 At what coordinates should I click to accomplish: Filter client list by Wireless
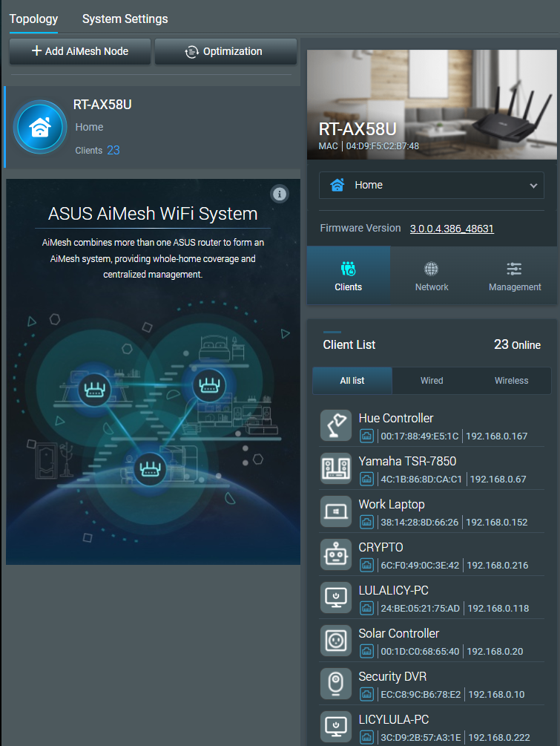(511, 381)
